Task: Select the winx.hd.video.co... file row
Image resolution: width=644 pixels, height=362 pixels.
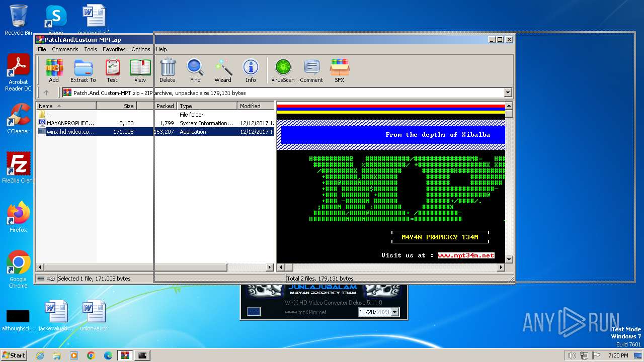Action: click(x=155, y=132)
